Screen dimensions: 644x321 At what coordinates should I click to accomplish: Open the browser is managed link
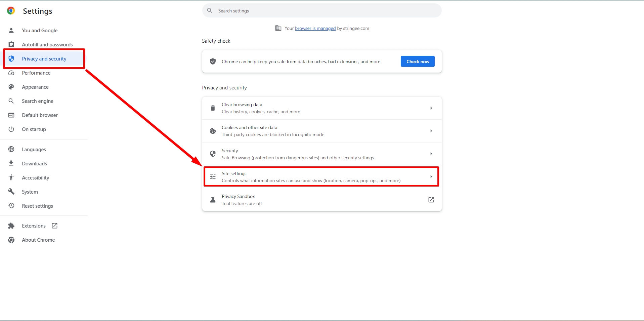click(x=315, y=29)
